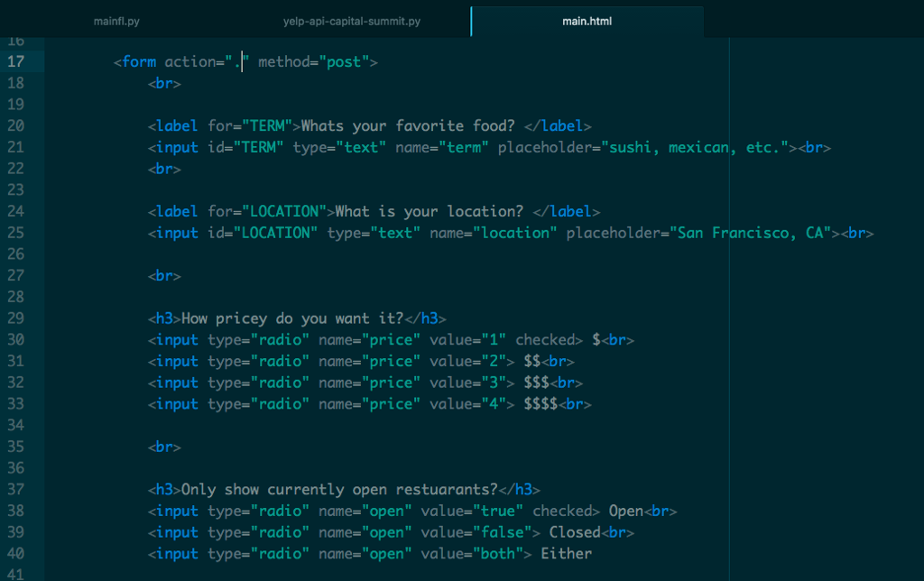Place cursor inside the form action attribute
The width and height of the screenshot is (924, 581).
(236, 61)
